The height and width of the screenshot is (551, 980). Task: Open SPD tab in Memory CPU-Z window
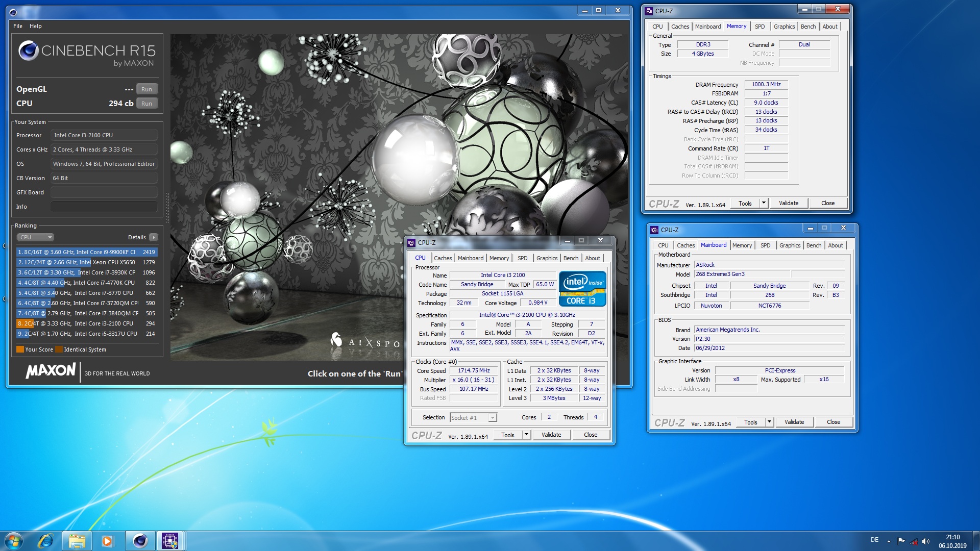(759, 27)
